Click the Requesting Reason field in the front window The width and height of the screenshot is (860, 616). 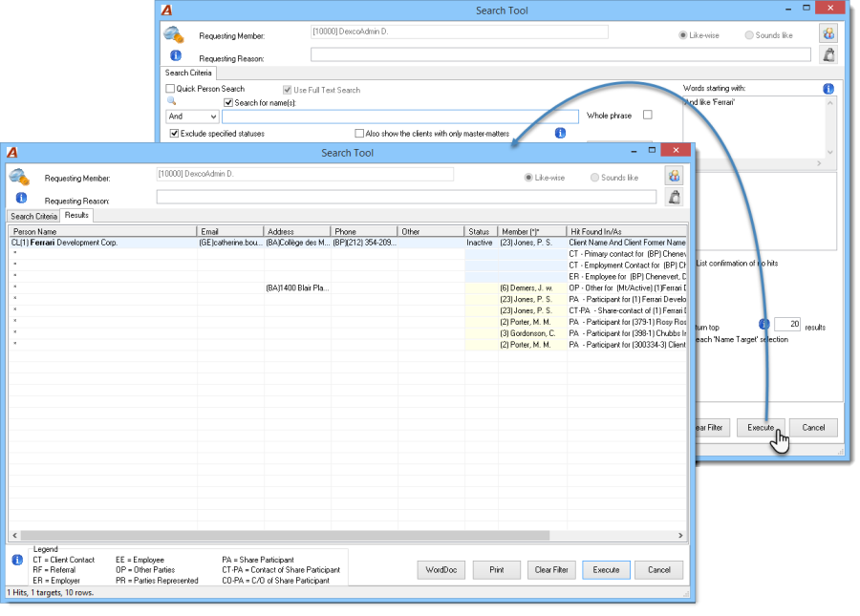pyautogui.click(x=406, y=197)
